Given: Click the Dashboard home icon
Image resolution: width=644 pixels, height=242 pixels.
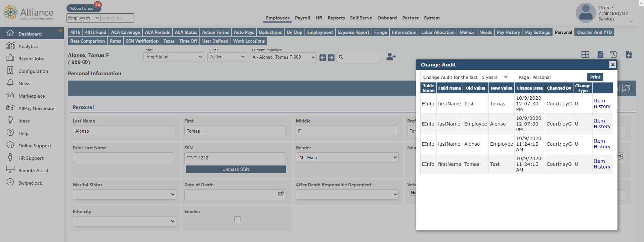Looking at the screenshot, I should tap(10, 33).
